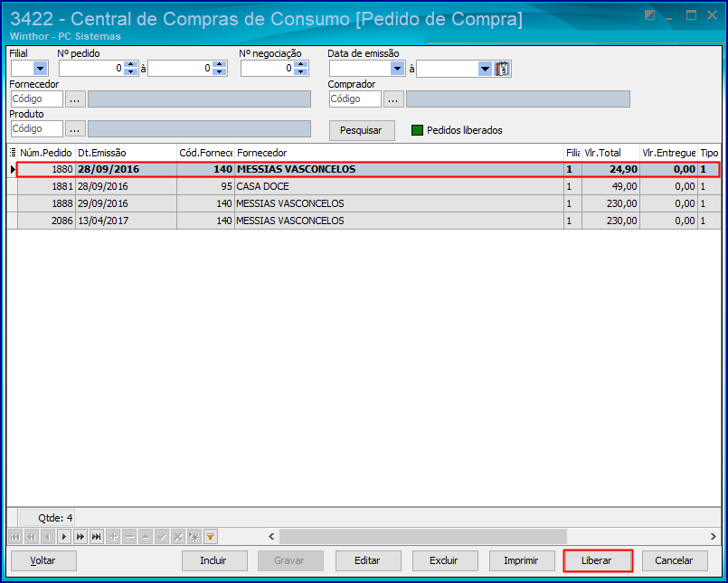
Task: Click the scrollbar left arrow
Action: (x=271, y=537)
